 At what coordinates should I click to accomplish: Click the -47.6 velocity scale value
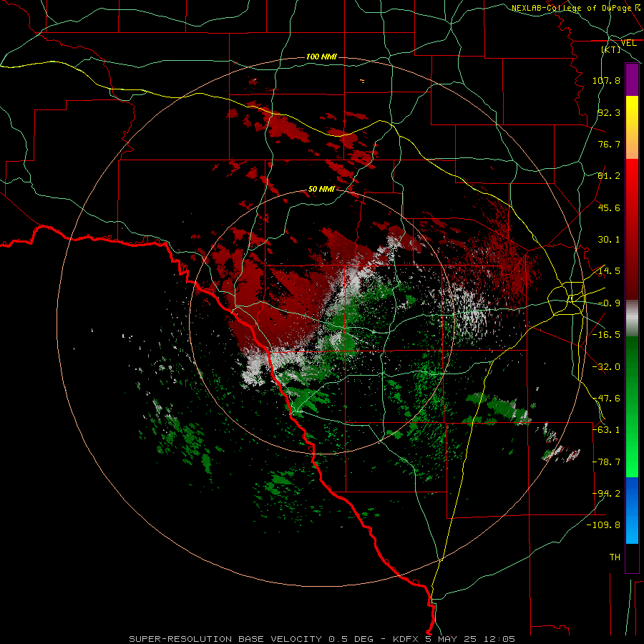(606, 399)
